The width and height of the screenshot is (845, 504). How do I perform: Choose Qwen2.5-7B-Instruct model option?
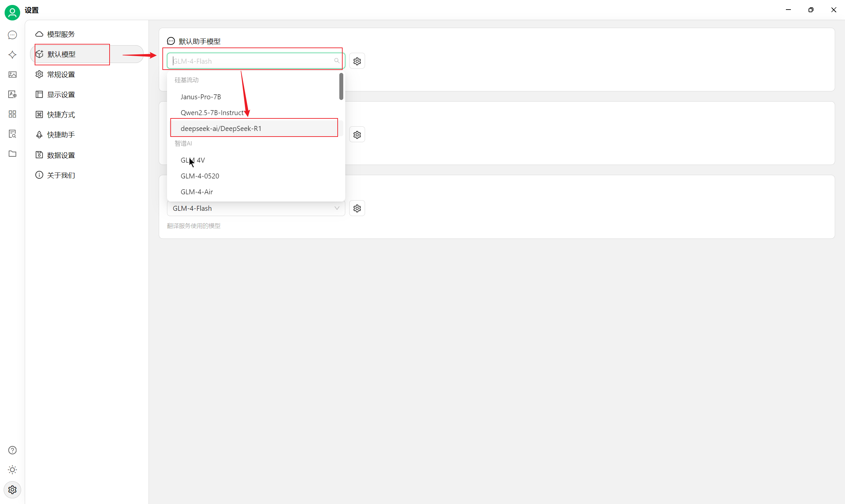[x=212, y=112]
